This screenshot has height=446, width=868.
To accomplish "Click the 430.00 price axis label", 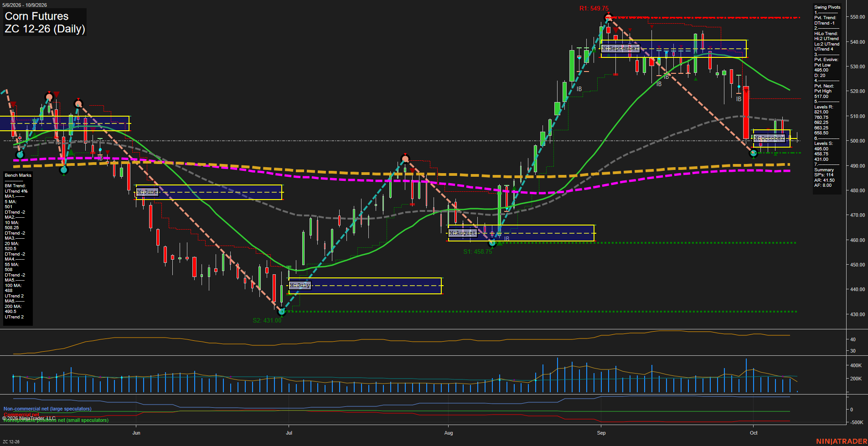I will tap(858, 314).
